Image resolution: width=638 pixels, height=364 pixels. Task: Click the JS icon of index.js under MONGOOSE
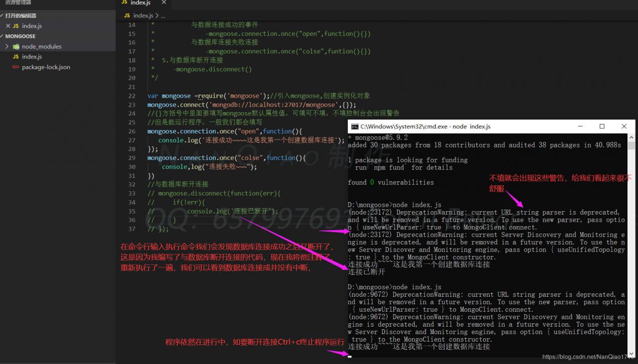pyautogui.click(x=16, y=57)
